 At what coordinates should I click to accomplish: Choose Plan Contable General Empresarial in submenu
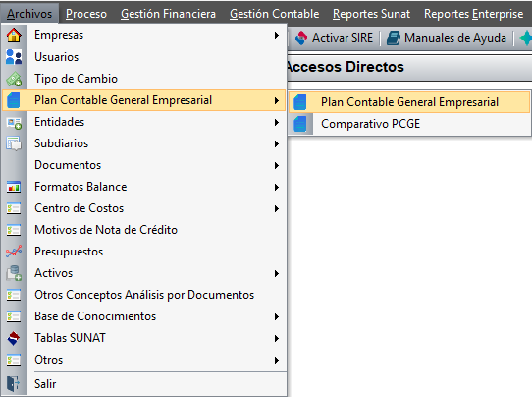pos(409,102)
